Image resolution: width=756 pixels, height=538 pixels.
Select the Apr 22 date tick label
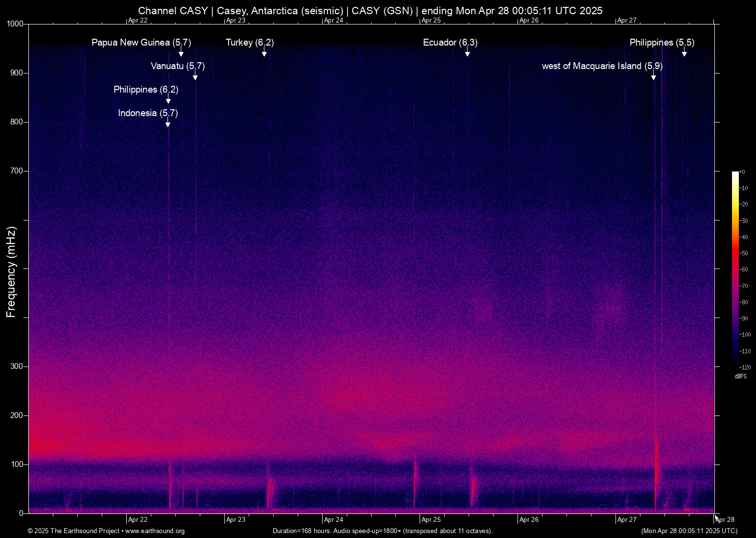pos(137,519)
